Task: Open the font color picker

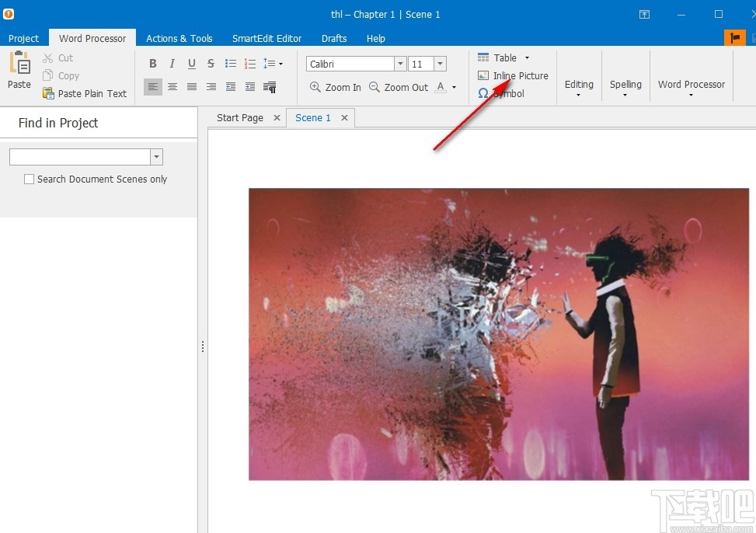Action: [443, 87]
